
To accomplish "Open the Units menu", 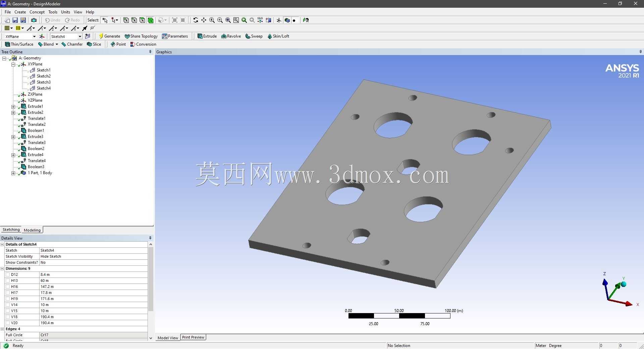I will pos(65,12).
